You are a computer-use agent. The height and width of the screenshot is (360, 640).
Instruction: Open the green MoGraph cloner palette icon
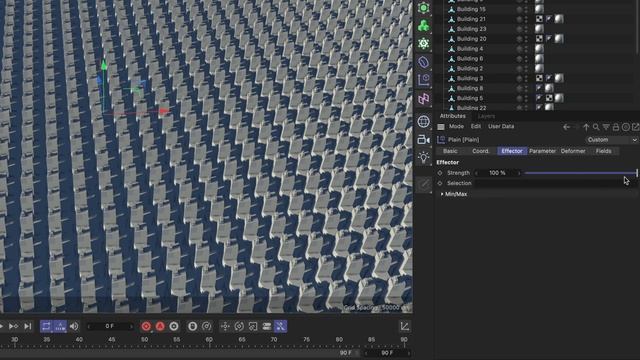[424, 26]
